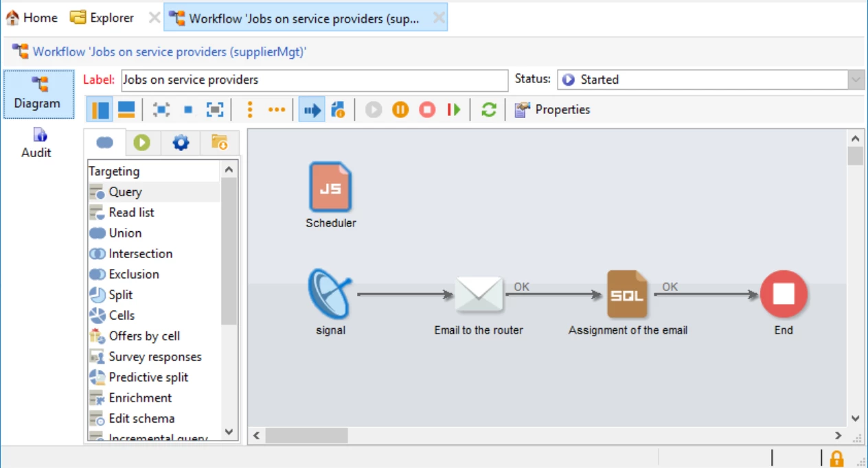
Task: Open the Explorer tab
Action: click(x=102, y=18)
